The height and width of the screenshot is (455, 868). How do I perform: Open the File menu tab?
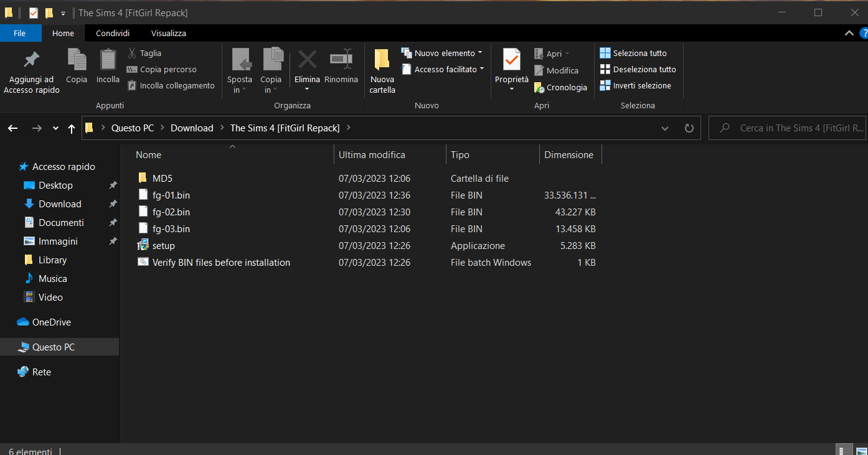coord(19,33)
